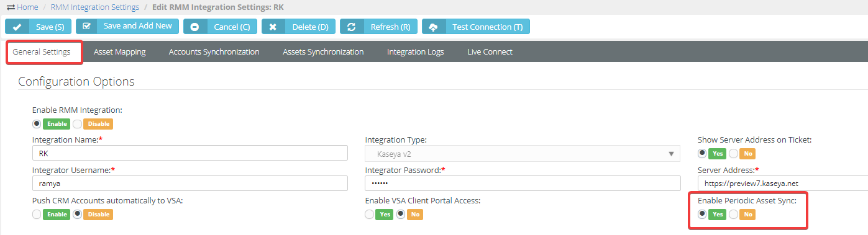868x235 pixels.
Task: Click the Enable RMM Integration label
Action: tap(77, 110)
